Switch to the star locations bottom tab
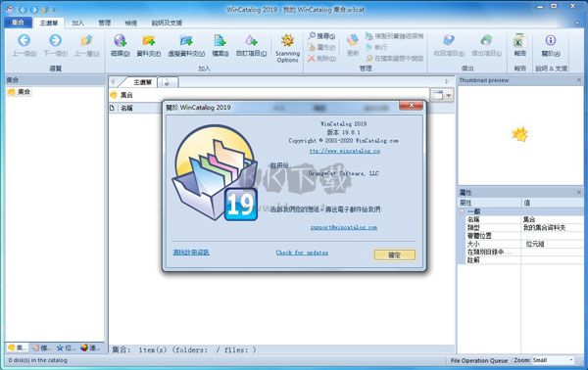588x370 pixels. pos(66,347)
